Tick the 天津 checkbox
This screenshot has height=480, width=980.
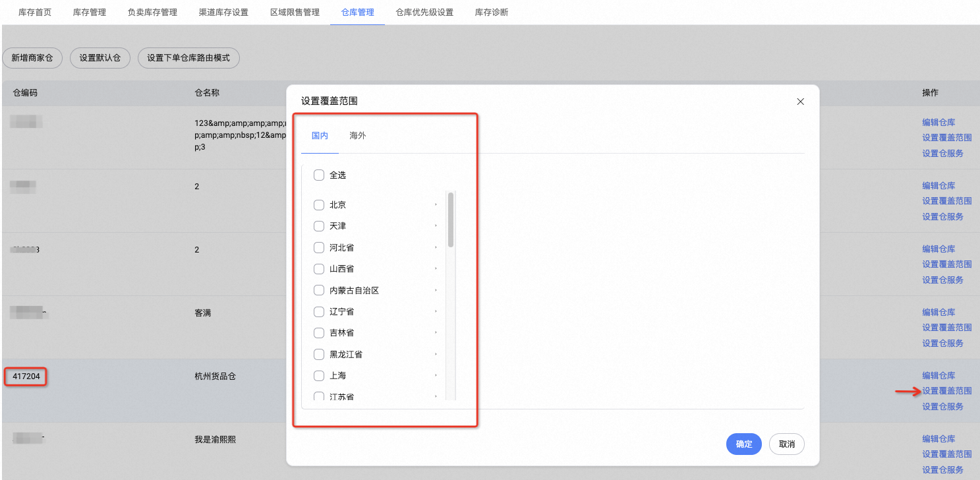pos(319,226)
